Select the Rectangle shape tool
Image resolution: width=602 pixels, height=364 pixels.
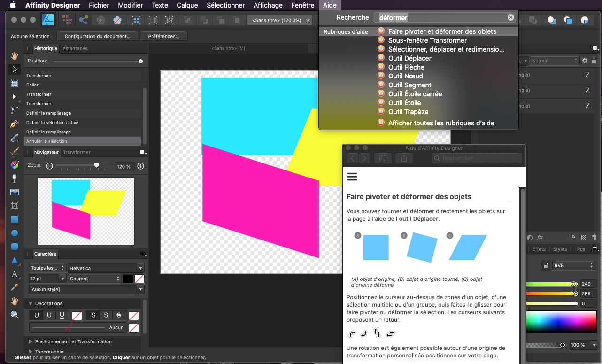(x=15, y=219)
